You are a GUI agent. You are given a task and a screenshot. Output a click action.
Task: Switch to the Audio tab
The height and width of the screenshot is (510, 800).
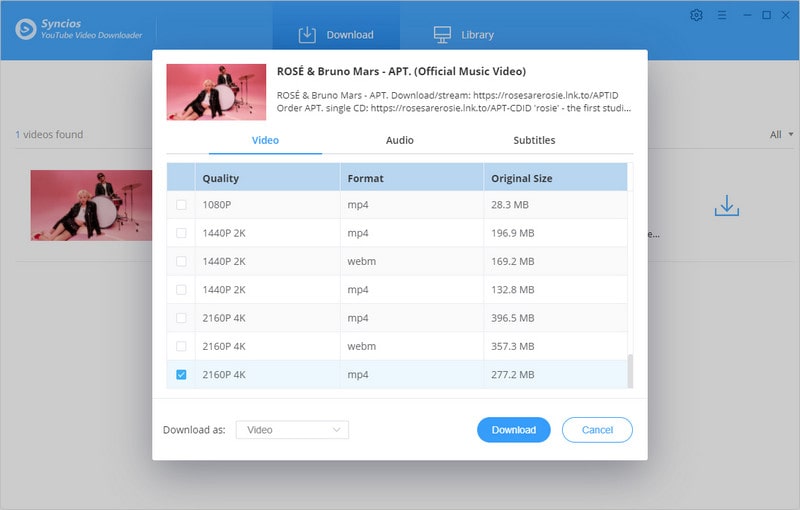399,140
